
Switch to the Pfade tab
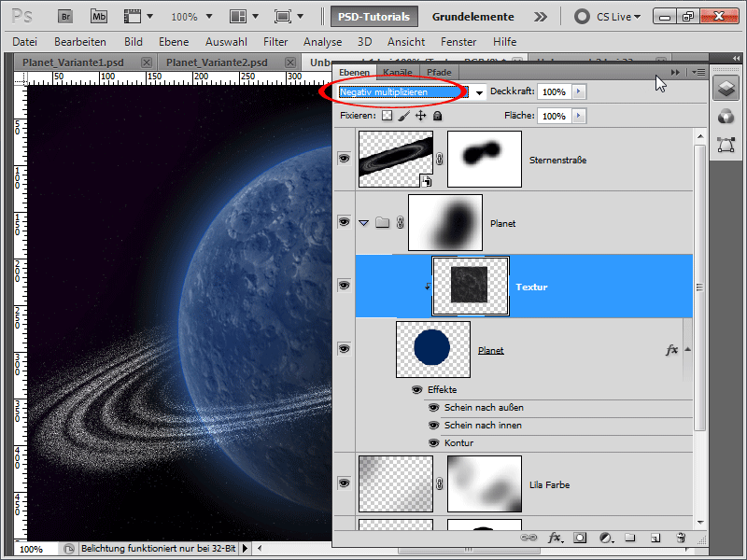click(439, 73)
